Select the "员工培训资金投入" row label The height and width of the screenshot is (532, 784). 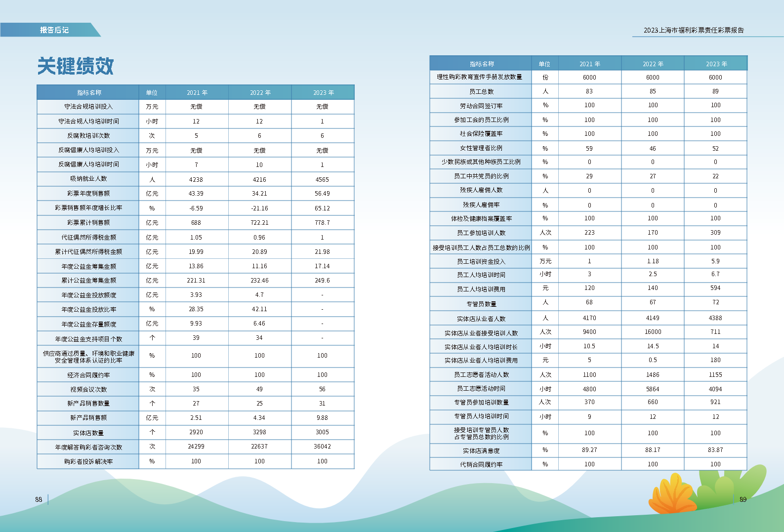click(481, 262)
